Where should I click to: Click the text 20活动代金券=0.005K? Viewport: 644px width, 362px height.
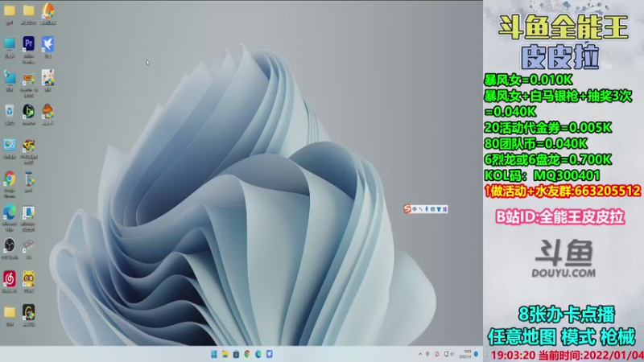pyautogui.click(x=548, y=128)
